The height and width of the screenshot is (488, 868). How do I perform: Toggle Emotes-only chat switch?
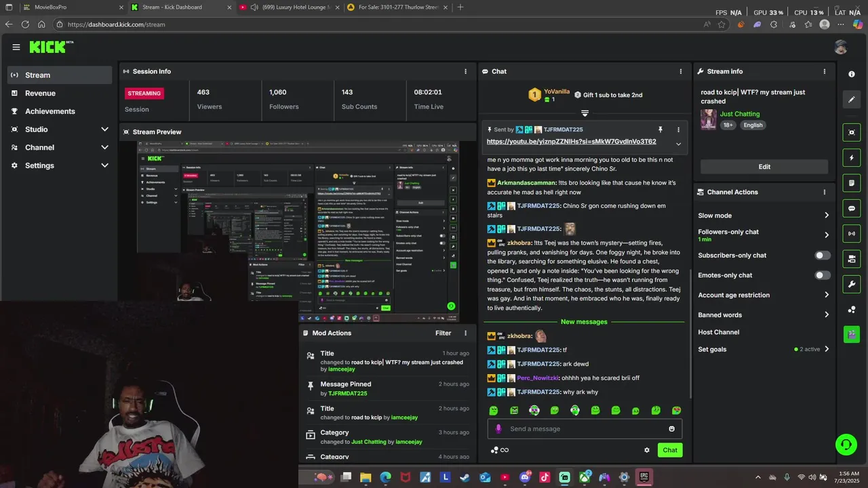pyautogui.click(x=823, y=275)
